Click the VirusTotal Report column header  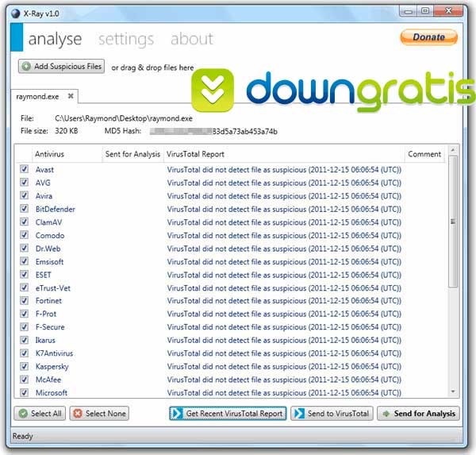pyautogui.click(x=284, y=154)
